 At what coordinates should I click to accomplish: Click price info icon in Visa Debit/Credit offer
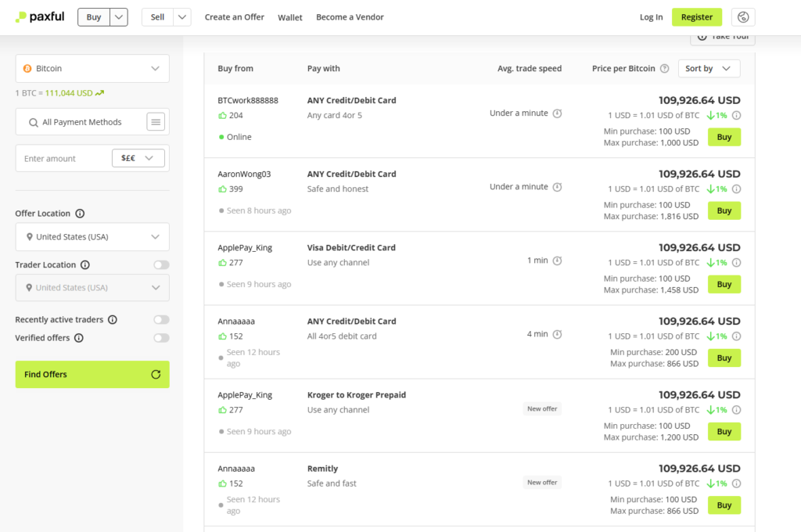(736, 263)
